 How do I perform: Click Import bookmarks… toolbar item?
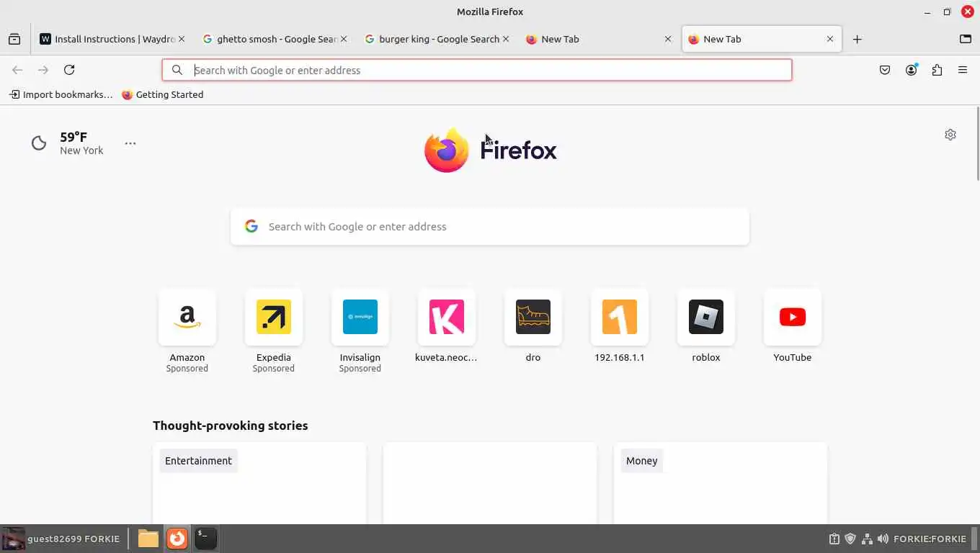click(61, 94)
